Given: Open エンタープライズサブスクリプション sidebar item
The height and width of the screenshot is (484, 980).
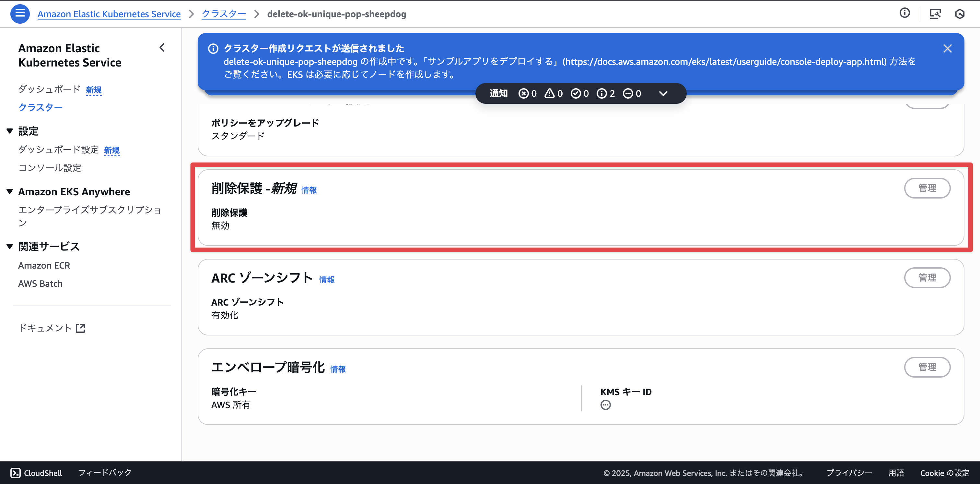Looking at the screenshot, I should click(x=90, y=216).
